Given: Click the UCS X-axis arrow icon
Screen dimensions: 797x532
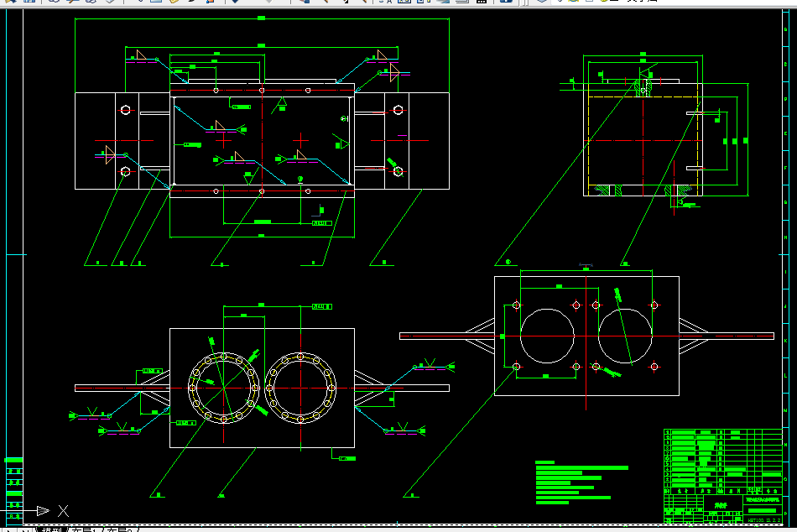Looking at the screenshot, I should coord(43,511).
